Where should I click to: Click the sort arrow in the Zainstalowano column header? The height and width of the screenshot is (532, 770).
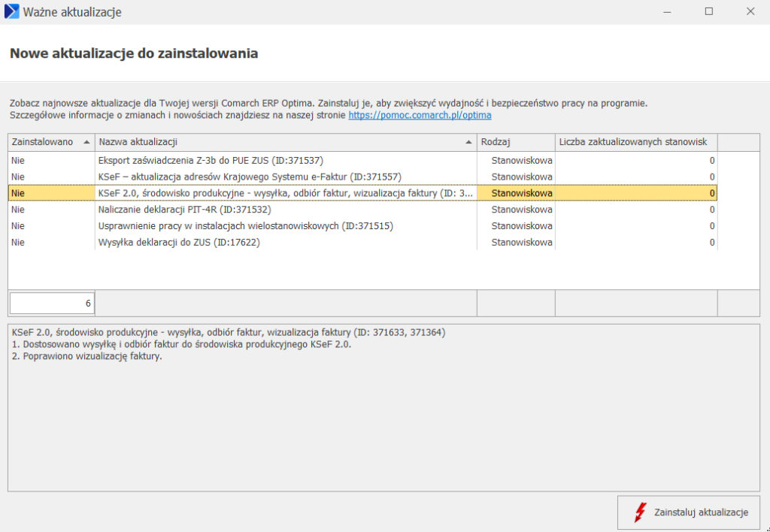pyautogui.click(x=86, y=142)
